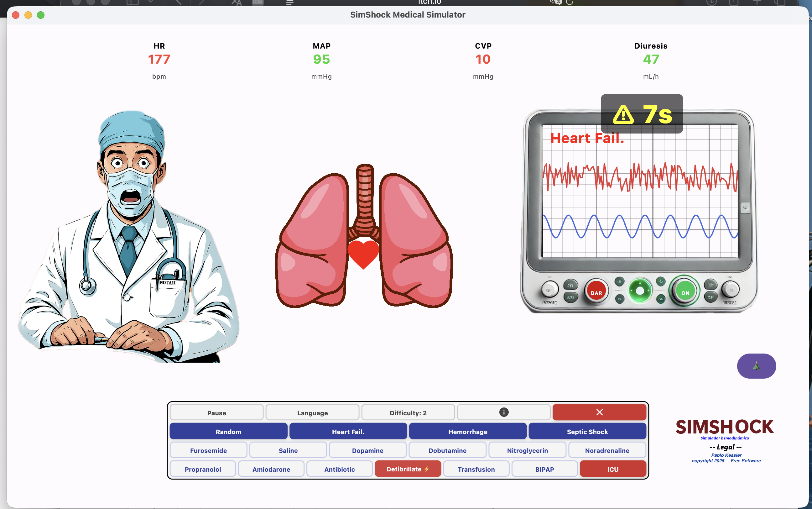This screenshot has height=509, width=812.
Task: Give Noradrenaline to the patient
Action: click(x=607, y=450)
